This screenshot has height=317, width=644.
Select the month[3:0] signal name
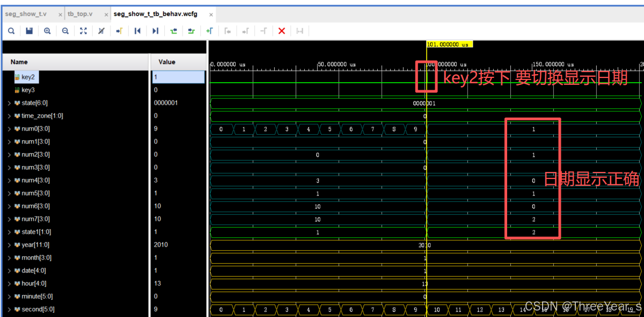[x=36, y=257]
